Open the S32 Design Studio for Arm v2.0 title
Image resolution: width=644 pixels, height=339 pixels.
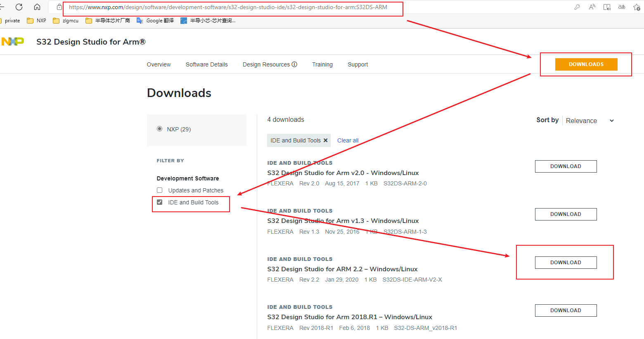(x=343, y=173)
